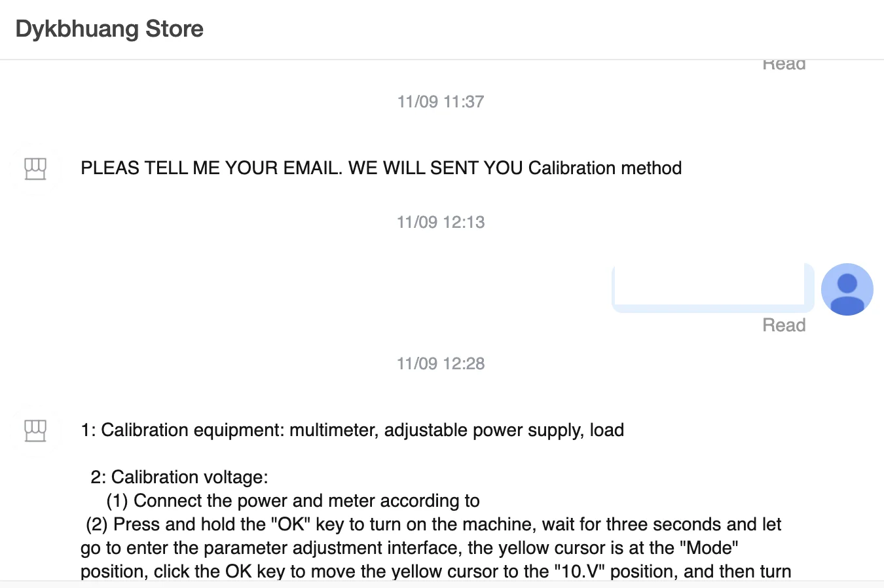Viewport: 884px width, 588px height.
Task: Click the Read status under the sent message
Action: coord(784,325)
